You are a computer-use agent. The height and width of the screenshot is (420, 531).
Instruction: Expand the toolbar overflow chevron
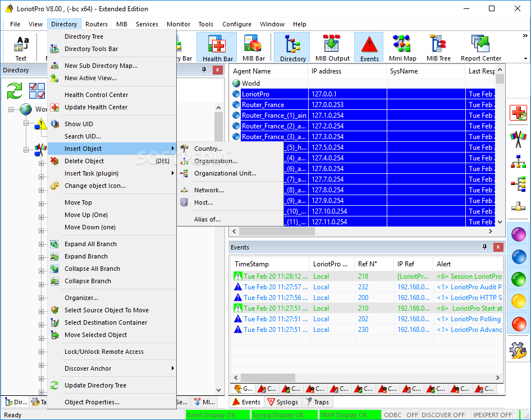[x=525, y=35]
